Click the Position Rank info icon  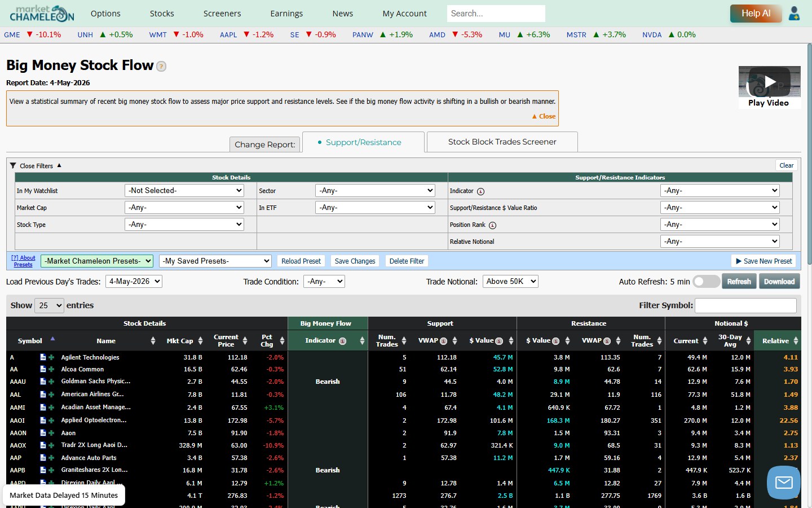point(492,225)
